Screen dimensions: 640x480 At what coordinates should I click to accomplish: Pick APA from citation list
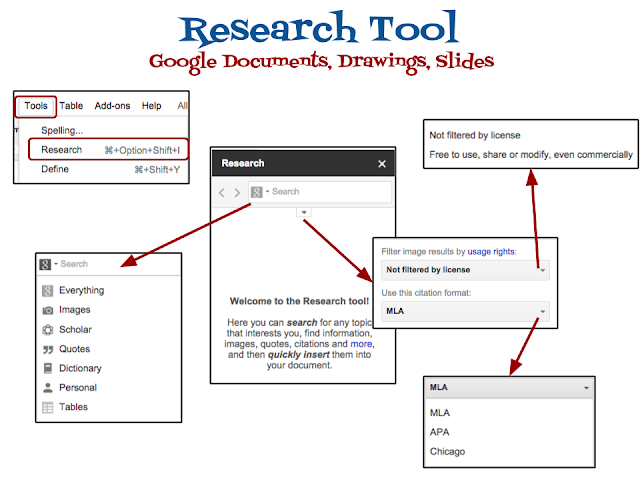tap(440, 432)
